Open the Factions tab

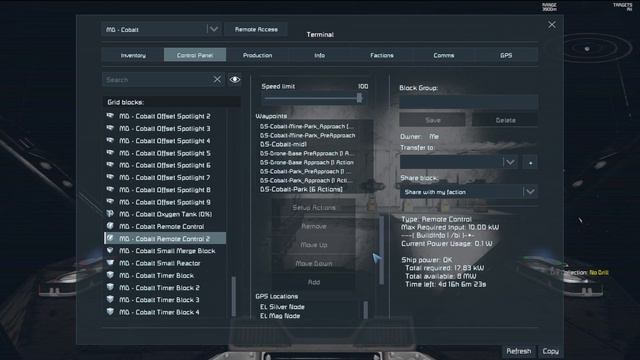coord(382,55)
